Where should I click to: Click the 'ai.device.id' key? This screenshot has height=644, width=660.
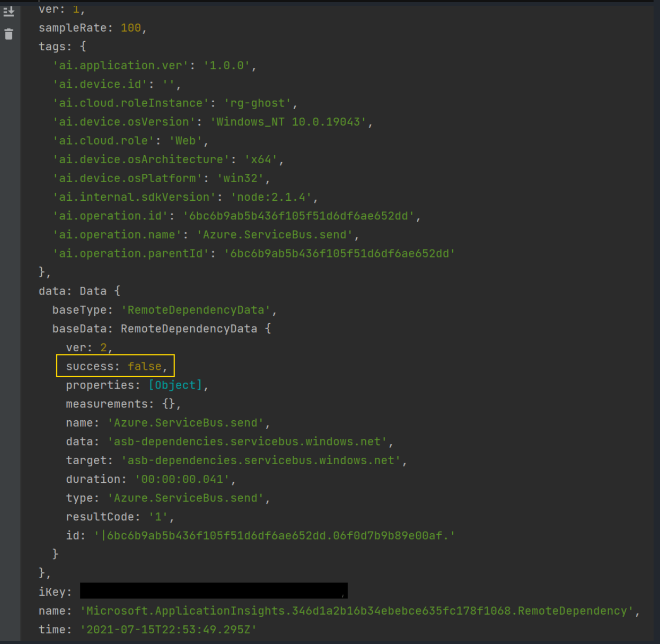tap(100, 84)
